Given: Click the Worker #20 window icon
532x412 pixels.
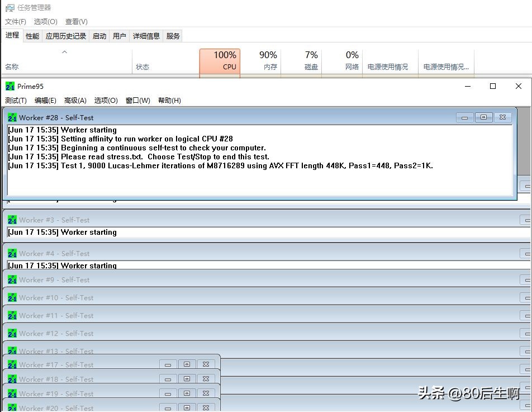Looking at the screenshot, I should coord(12,408).
